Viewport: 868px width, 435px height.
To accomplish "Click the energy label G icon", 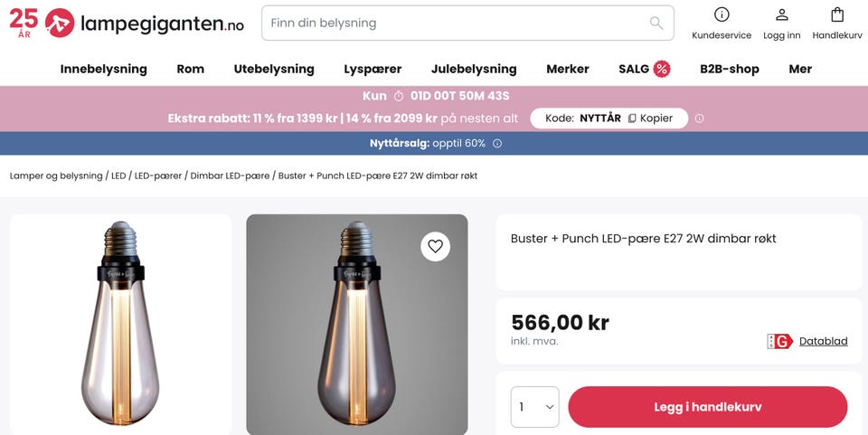I will [779, 341].
